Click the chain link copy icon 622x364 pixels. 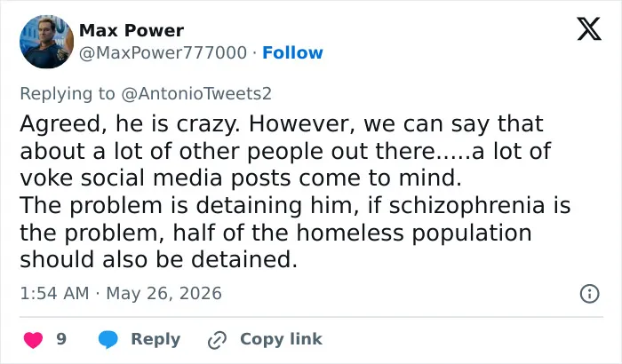pyautogui.click(x=218, y=340)
